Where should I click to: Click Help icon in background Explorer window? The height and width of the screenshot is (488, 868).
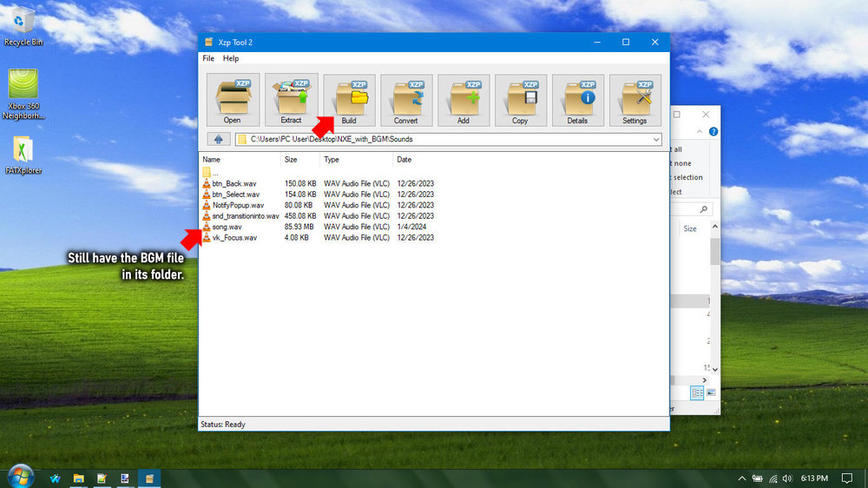click(713, 132)
